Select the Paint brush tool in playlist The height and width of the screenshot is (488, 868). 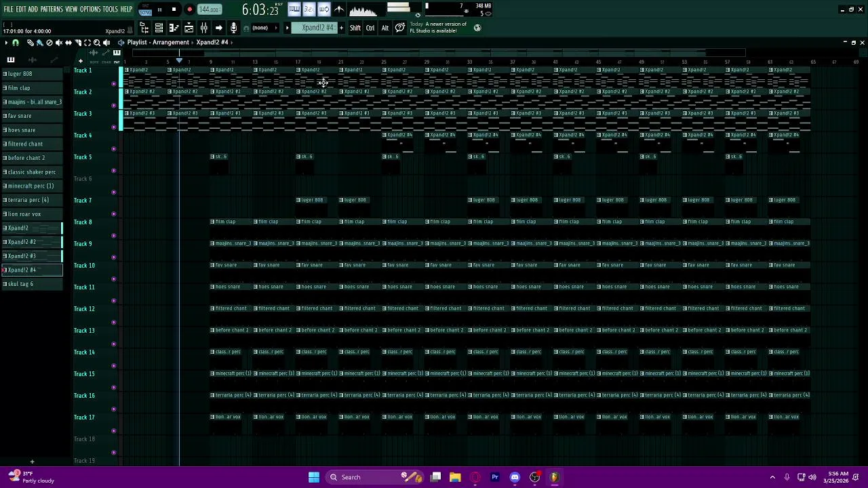coord(39,43)
